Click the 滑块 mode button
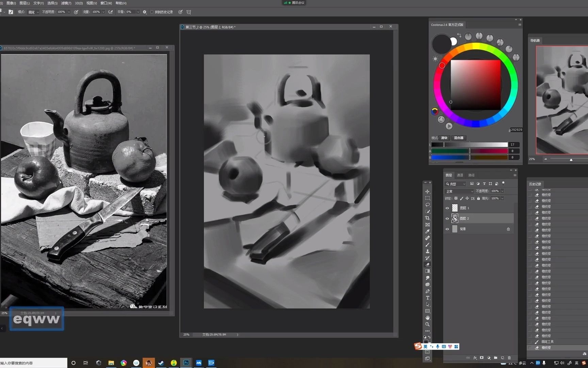This screenshot has height=368, width=588. click(444, 138)
